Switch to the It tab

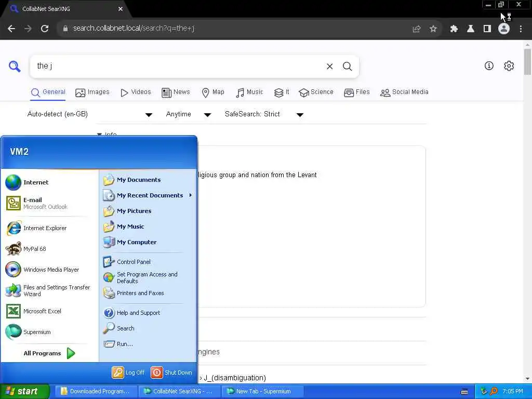pos(281,92)
